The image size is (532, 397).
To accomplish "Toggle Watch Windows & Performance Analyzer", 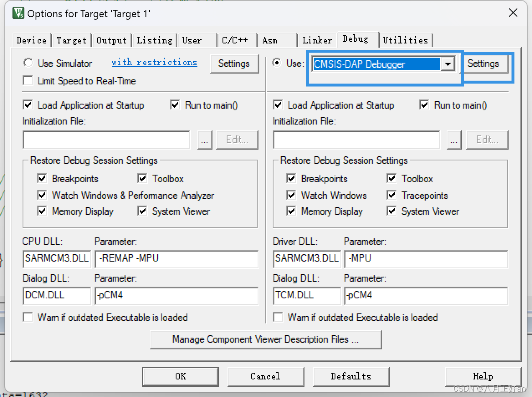I will pyautogui.click(x=42, y=195).
